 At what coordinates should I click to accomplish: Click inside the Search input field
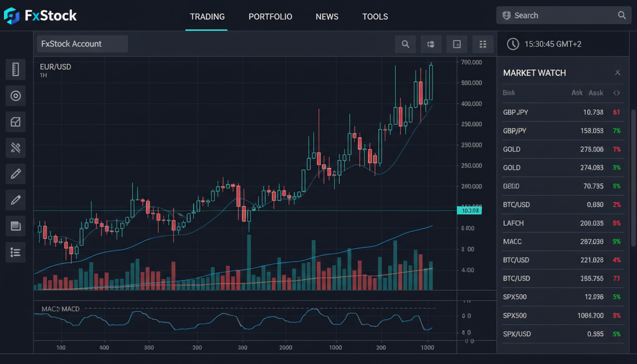pos(559,15)
